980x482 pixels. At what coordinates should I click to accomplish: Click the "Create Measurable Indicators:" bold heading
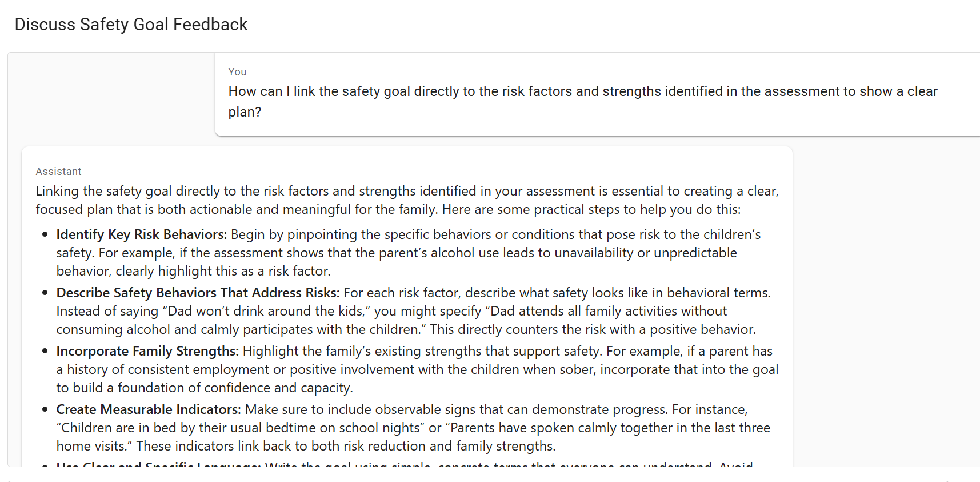click(x=149, y=409)
